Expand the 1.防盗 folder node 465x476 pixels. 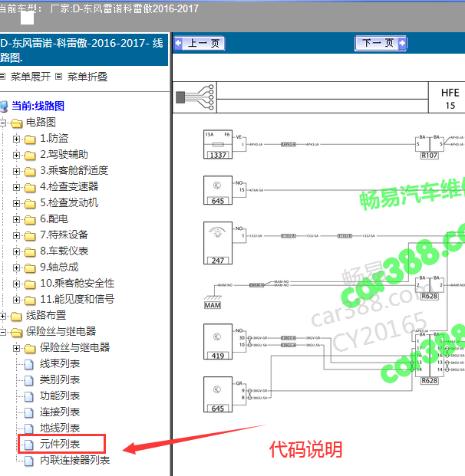pyautogui.click(x=16, y=139)
